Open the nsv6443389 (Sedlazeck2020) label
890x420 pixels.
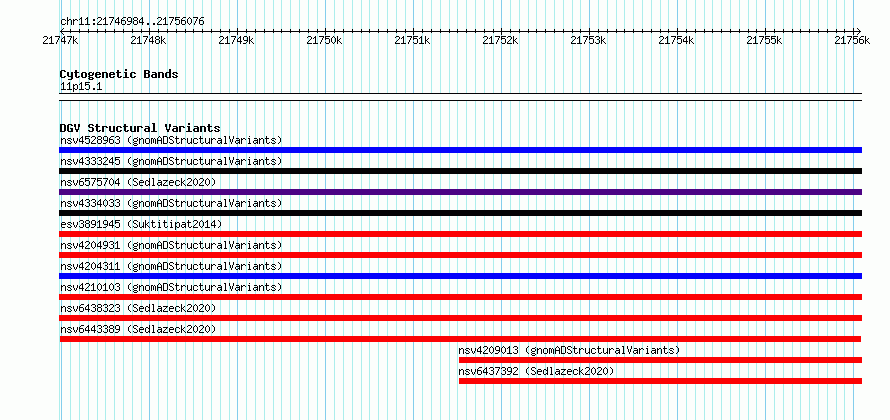pyautogui.click(x=138, y=329)
